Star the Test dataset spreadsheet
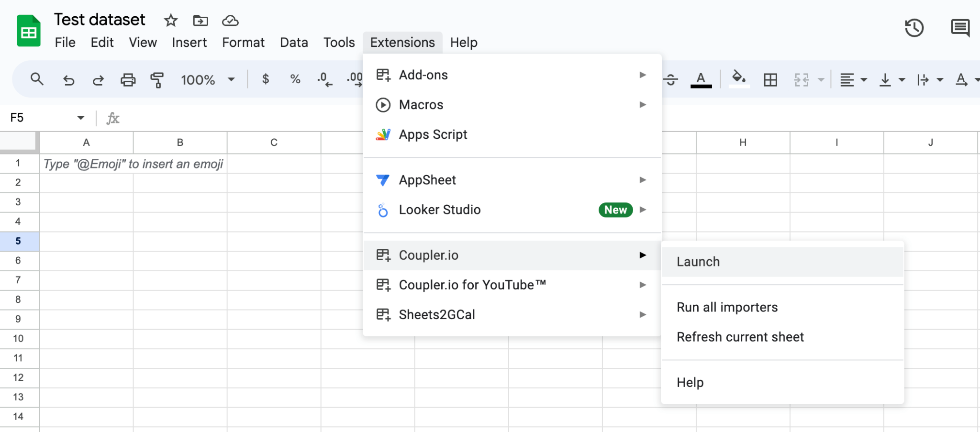Viewport: 980px width, 432px height. point(170,21)
